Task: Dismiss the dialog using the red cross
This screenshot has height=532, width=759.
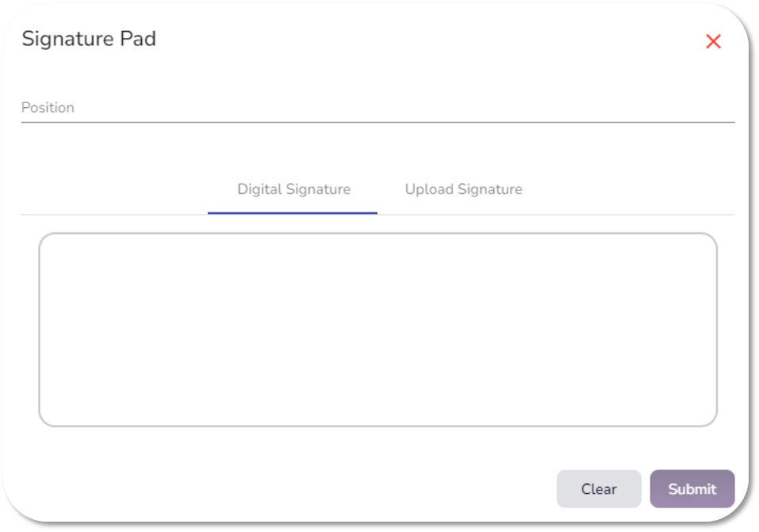Action: pos(713,42)
